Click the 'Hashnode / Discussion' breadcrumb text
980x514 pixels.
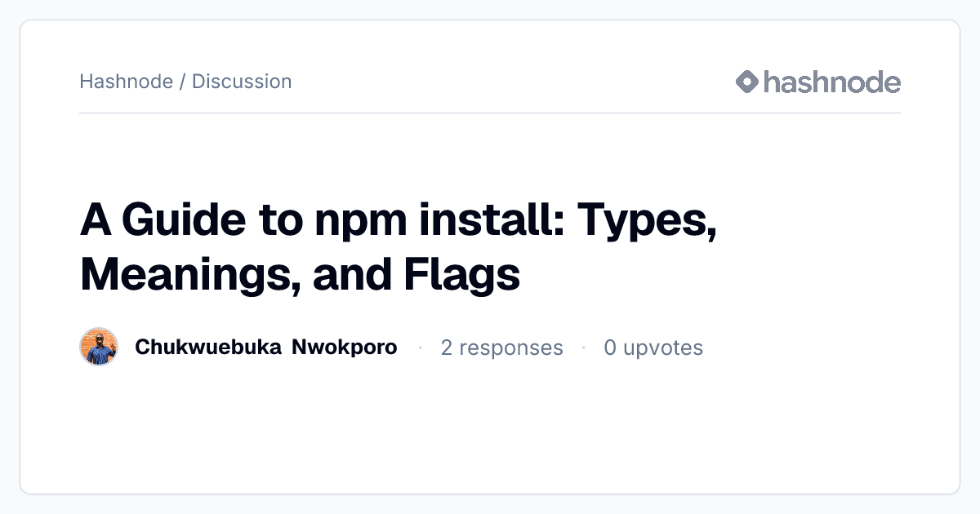185,82
